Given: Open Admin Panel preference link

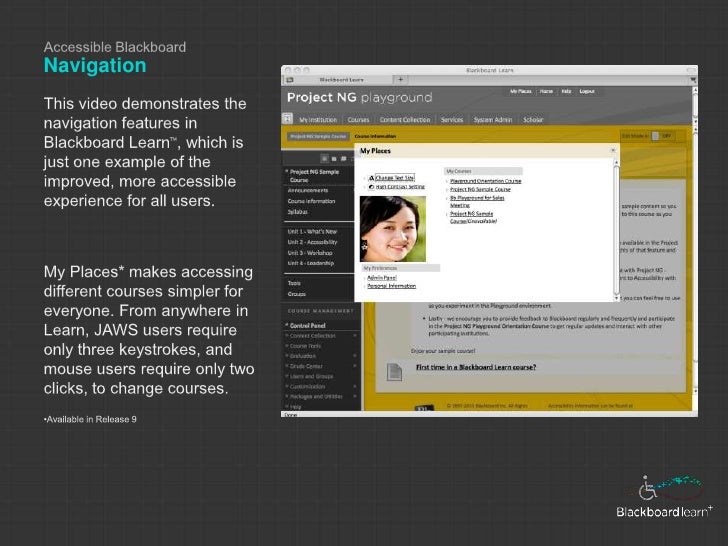Looking at the screenshot, I should coord(382,278).
